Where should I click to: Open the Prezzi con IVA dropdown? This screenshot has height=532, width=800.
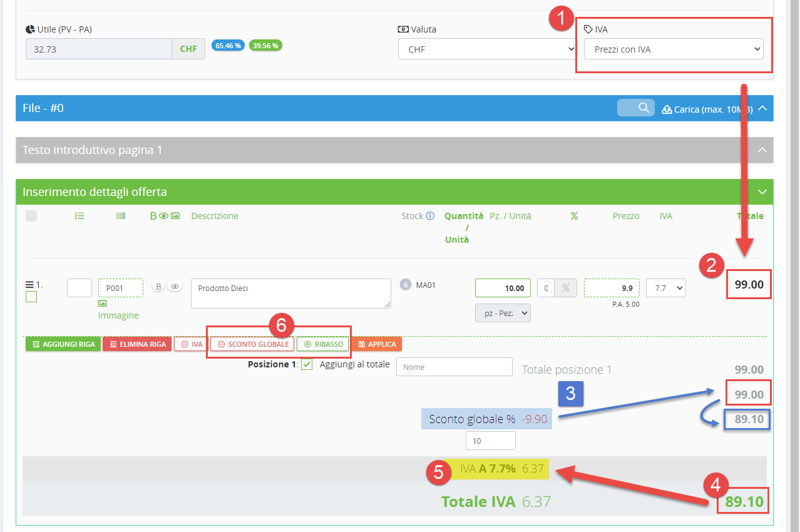pyautogui.click(x=673, y=49)
